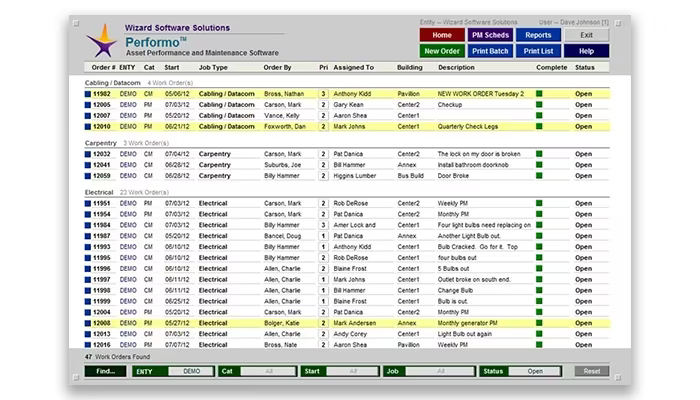
Task: Click blue square icon for order 12059
Action: point(88,176)
